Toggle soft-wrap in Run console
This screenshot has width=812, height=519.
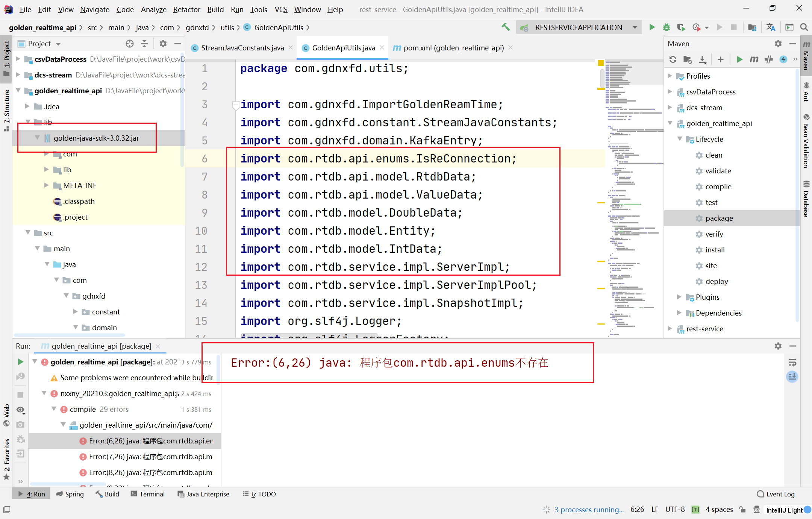tap(792, 363)
